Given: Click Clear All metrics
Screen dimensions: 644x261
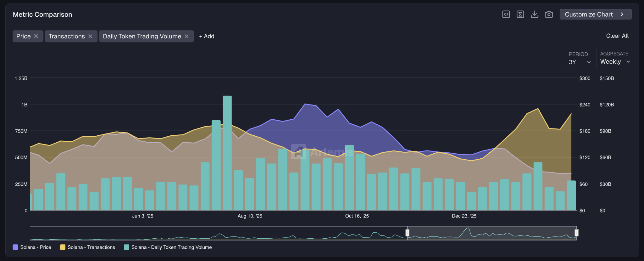Looking at the screenshot, I should (x=617, y=36).
